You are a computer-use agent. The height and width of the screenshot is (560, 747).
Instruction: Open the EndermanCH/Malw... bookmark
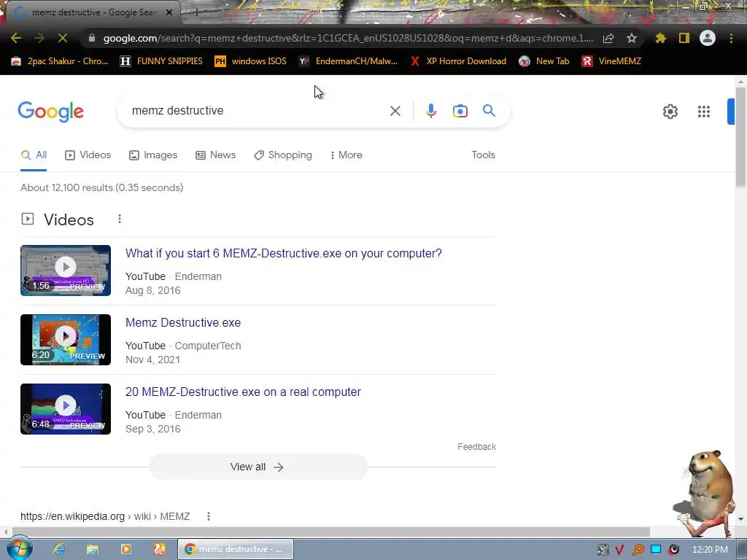click(348, 61)
